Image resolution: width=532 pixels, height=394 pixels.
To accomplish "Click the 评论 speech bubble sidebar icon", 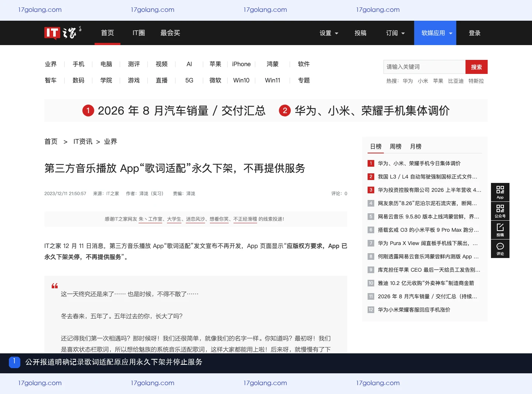I will pos(500,249).
